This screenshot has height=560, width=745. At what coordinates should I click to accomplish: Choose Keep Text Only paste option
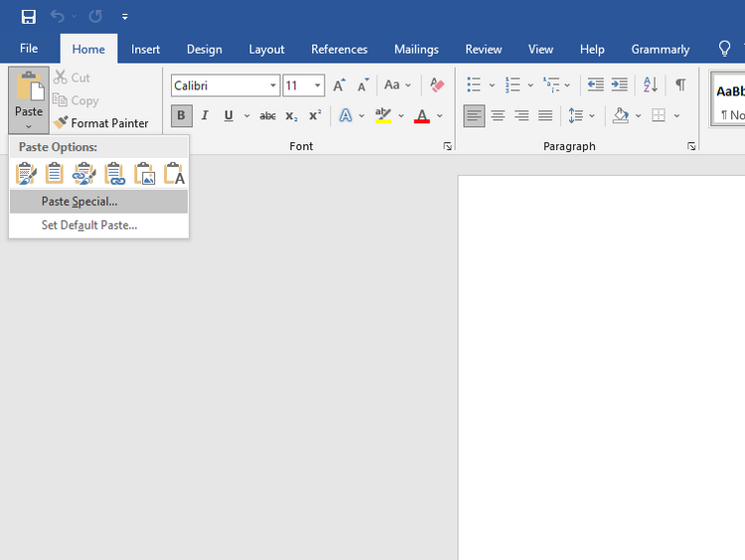click(174, 174)
